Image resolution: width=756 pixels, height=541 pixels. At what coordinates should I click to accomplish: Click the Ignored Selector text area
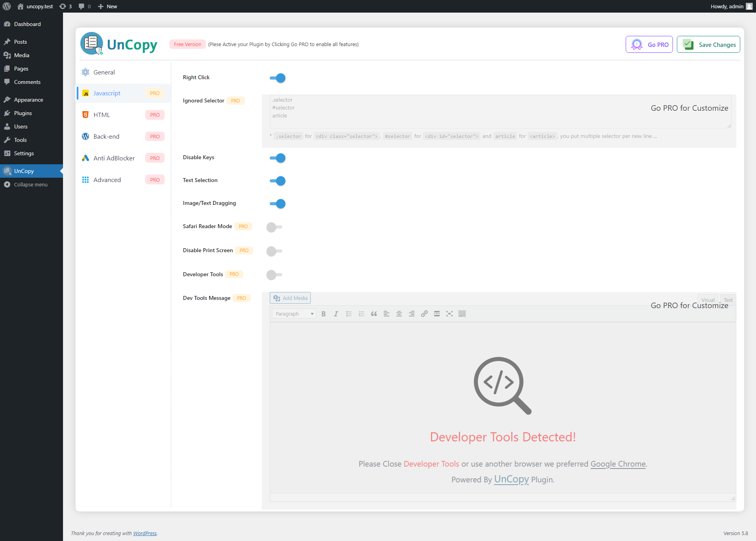point(500,112)
